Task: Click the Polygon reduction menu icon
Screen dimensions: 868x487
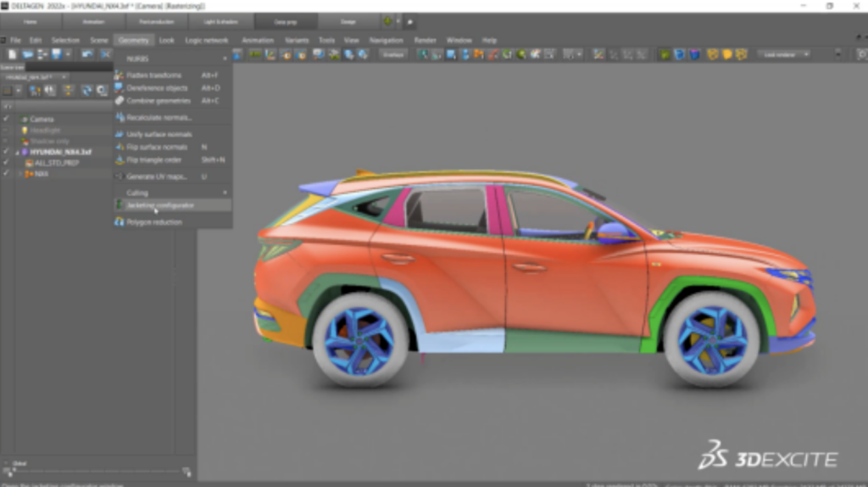Action: click(120, 222)
